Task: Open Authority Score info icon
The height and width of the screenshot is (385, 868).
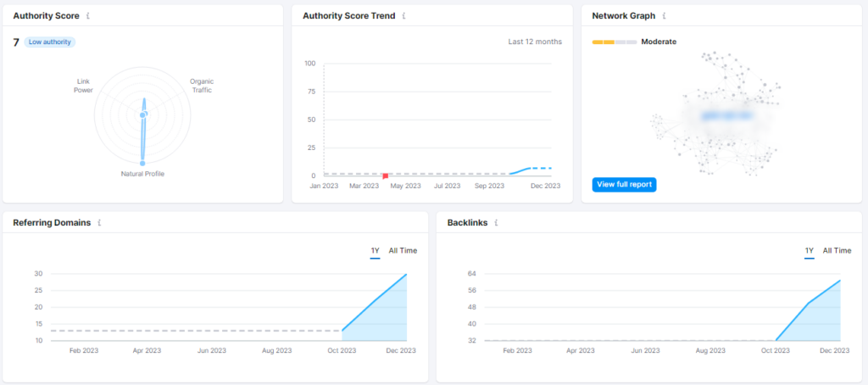Action: coord(88,16)
